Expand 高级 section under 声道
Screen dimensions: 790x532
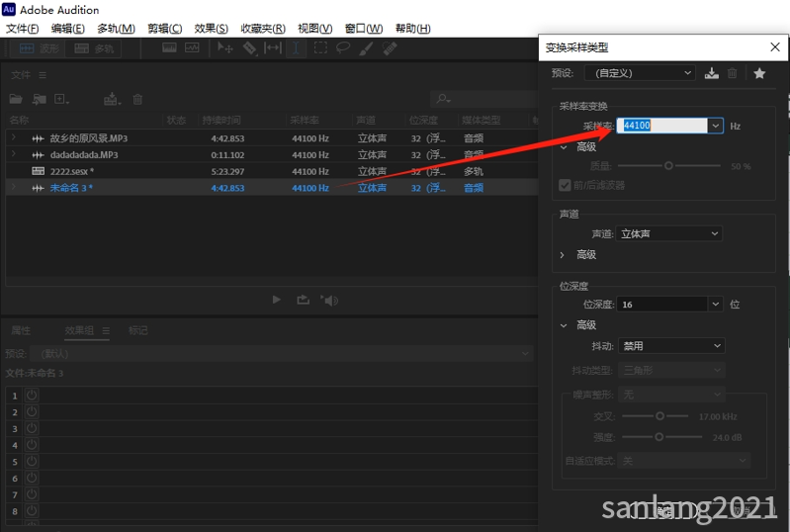[x=564, y=255]
